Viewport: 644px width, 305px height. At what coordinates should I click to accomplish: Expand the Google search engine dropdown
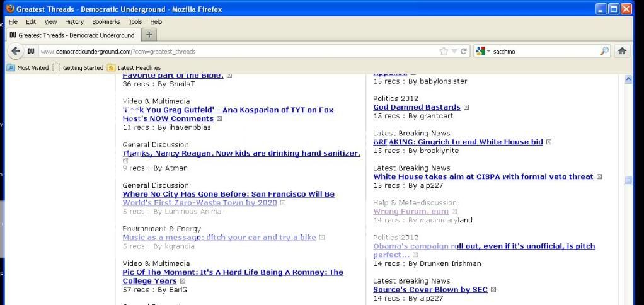click(483, 51)
